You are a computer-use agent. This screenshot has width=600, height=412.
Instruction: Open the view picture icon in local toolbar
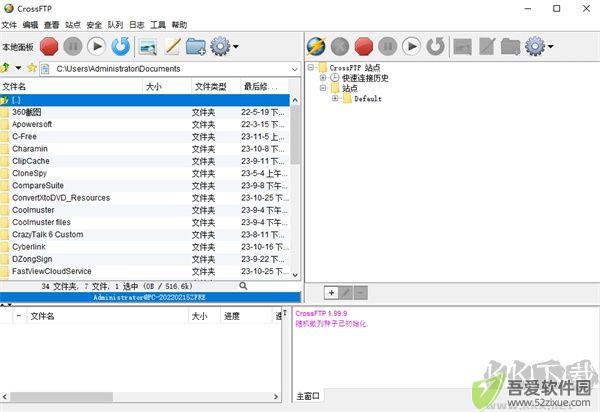point(148,47)
